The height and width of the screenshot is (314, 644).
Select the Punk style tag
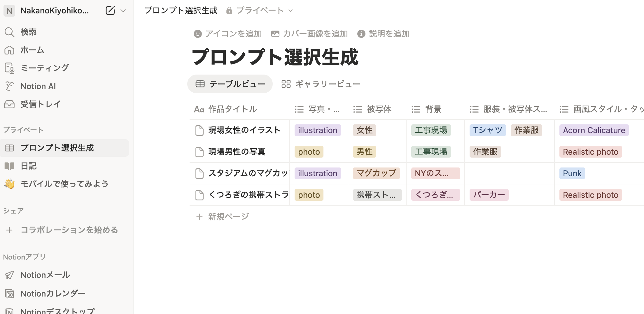[572, 173]
